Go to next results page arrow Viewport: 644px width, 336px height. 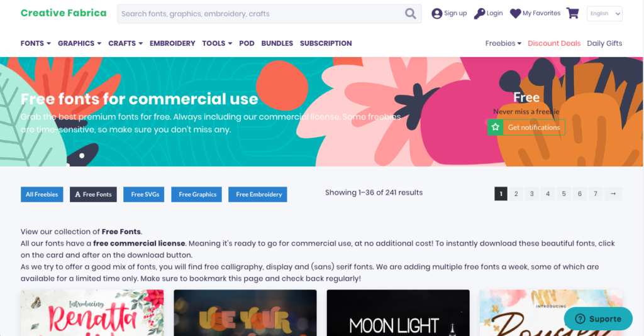point(613,193)
